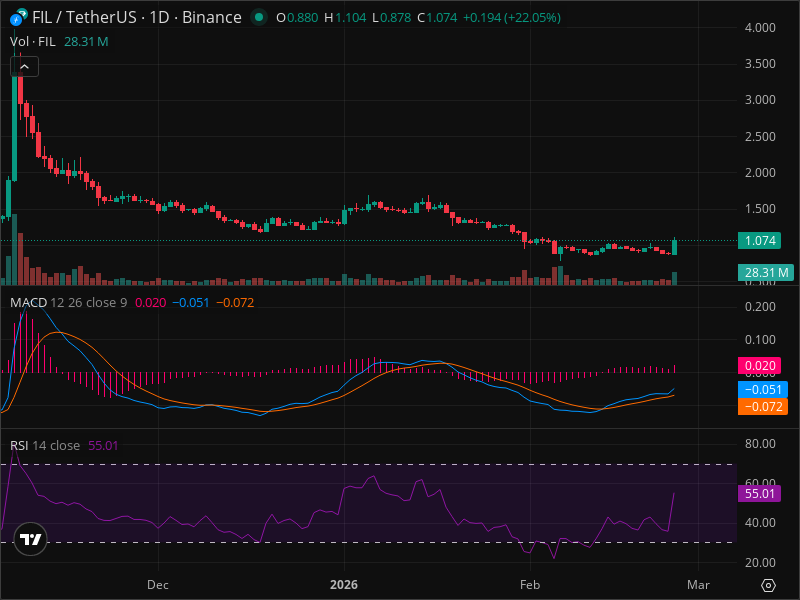Click the 0.020 MACD histogram value tag

(760, 366)
